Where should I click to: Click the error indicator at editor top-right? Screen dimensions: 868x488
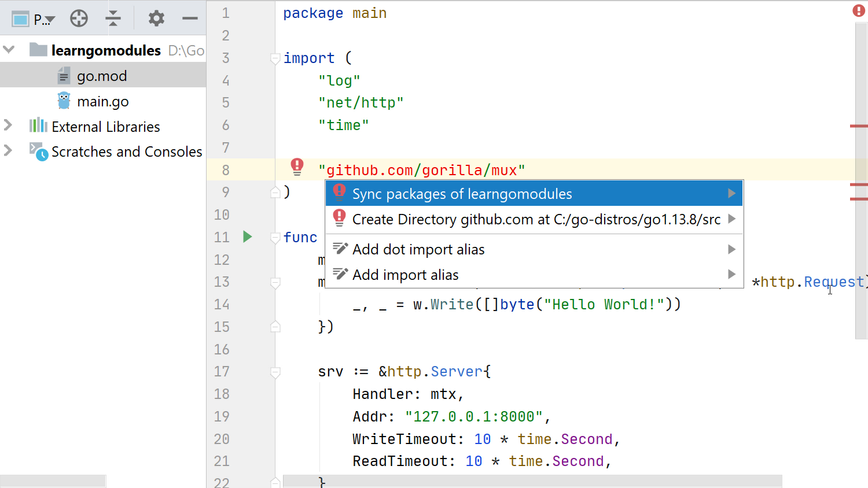coord(859,10)
